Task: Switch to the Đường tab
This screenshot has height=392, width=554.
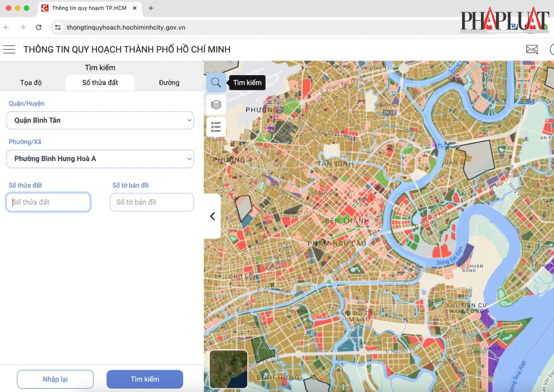Action: tap(169, 82)
